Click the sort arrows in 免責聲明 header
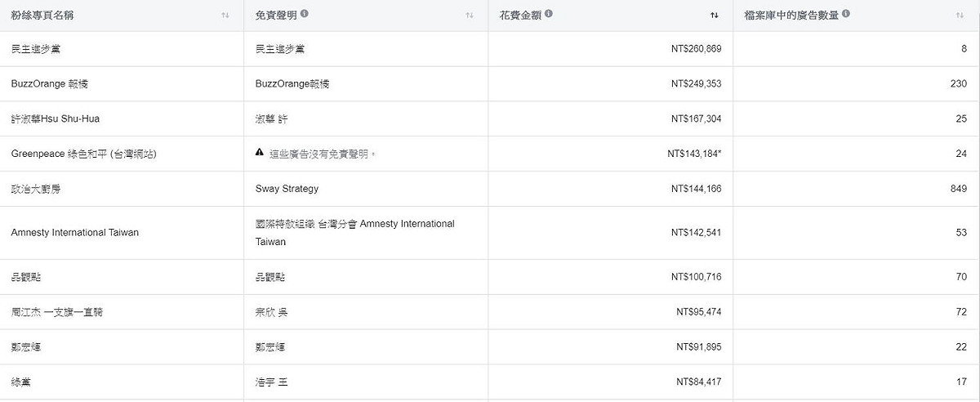This screenshot has width=980, height=402. tap(470, 16)
